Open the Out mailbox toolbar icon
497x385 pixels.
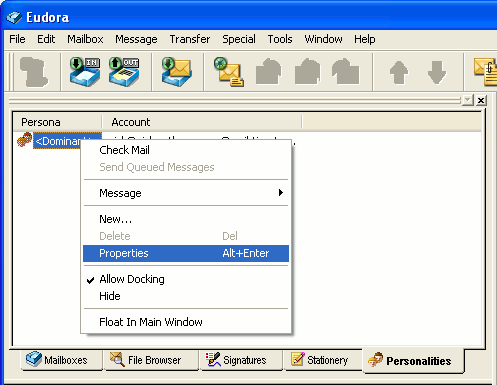124,72
